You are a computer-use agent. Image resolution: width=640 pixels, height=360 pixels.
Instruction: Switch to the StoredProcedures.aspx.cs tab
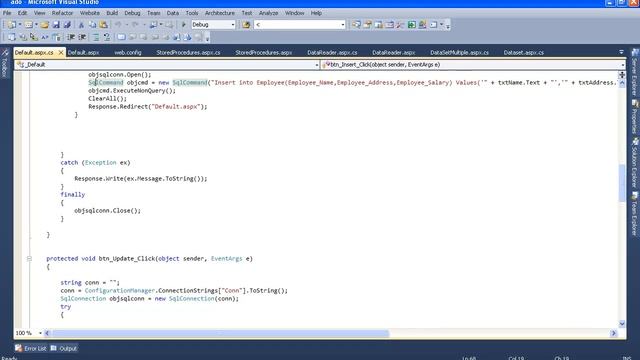188,53
